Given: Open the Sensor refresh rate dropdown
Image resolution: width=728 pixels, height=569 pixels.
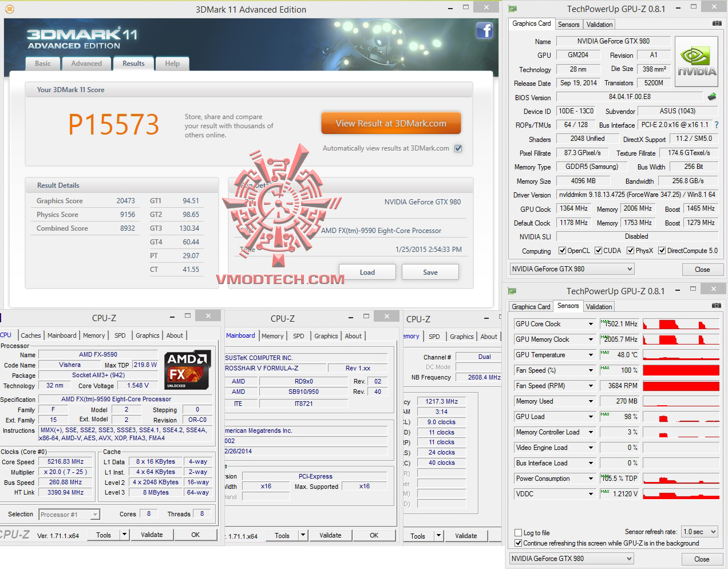Looking at the screenshot, I should click(x=701, y=532).
